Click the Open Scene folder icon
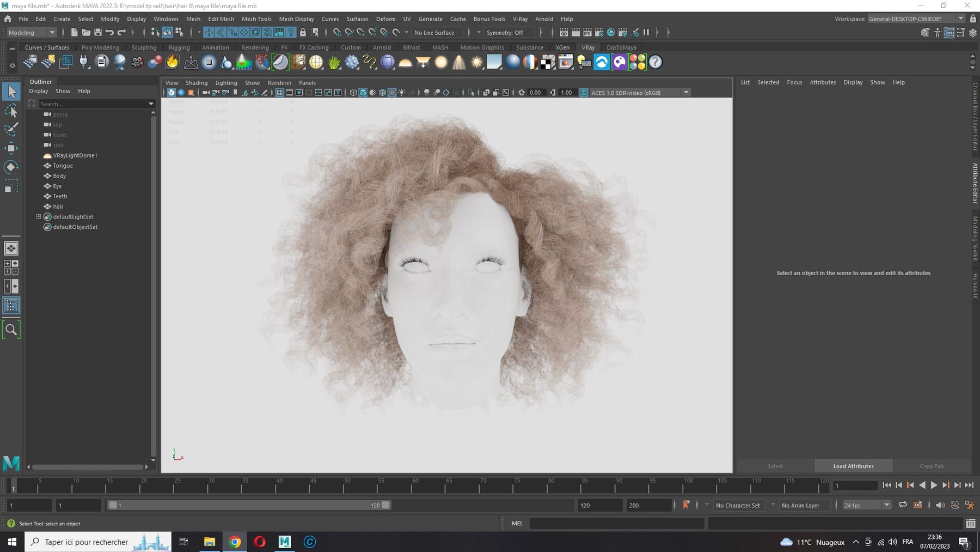The width and height of the screenshot is (980, 552). pos(86,32)
